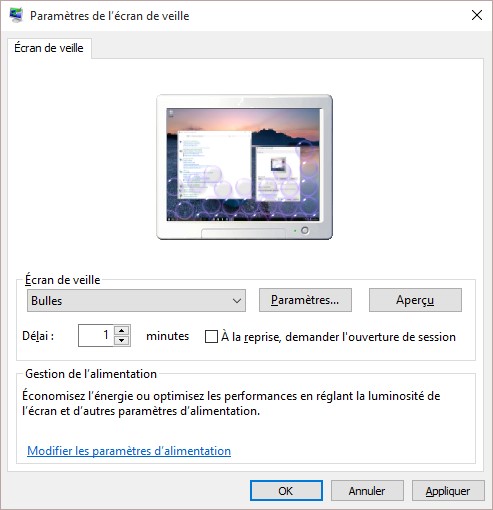
Task: Open the Bulles screen saver combo box
Action: 136,301
